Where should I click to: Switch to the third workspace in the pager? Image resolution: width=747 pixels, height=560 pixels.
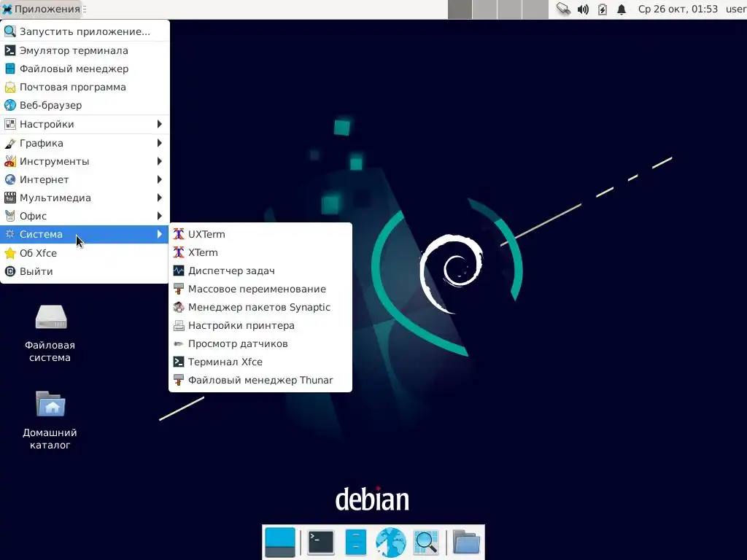(x=509, y=9)
